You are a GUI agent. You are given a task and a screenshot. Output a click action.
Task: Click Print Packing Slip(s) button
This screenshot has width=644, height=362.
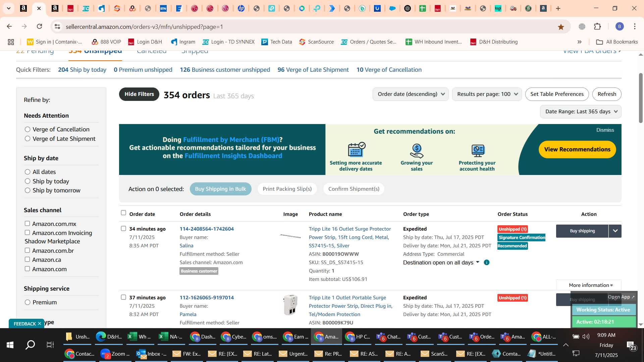pos(287,189)
